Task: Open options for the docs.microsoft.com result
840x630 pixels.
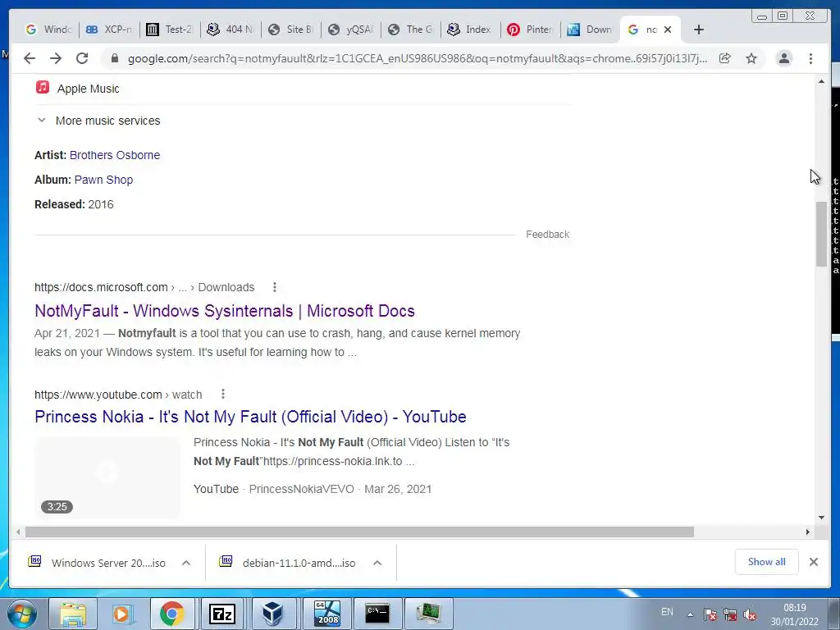Action: 274,287
